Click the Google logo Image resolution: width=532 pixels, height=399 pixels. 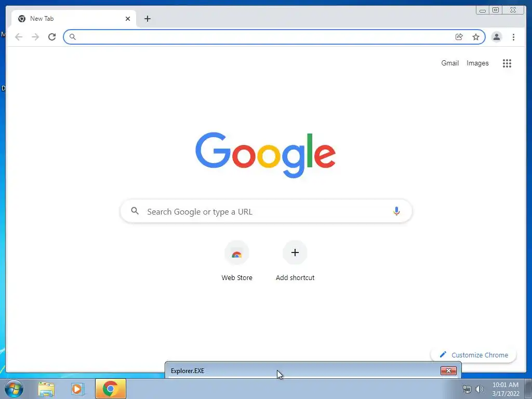[265, 155]
